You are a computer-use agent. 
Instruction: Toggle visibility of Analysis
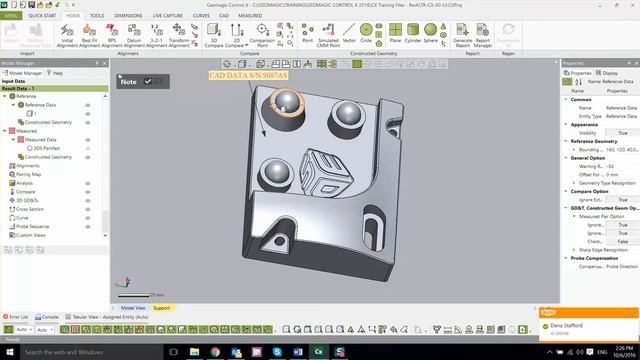coord(88,183)
